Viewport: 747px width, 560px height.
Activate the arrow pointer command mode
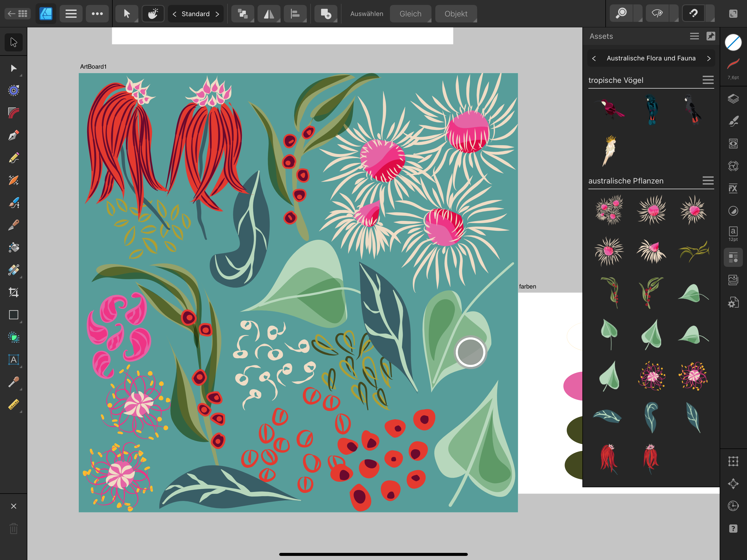(x=127, y=13)
